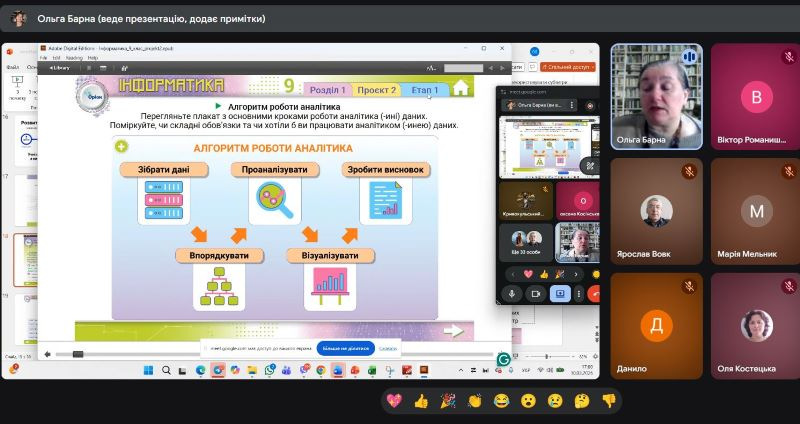Toggle camera in the Meet mini window
Image resolution: width=800 pixels, height=424 pixels.
[535, 294]
